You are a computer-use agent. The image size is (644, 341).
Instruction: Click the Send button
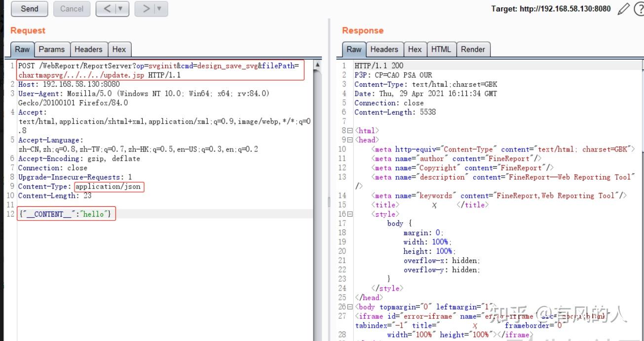30,8
